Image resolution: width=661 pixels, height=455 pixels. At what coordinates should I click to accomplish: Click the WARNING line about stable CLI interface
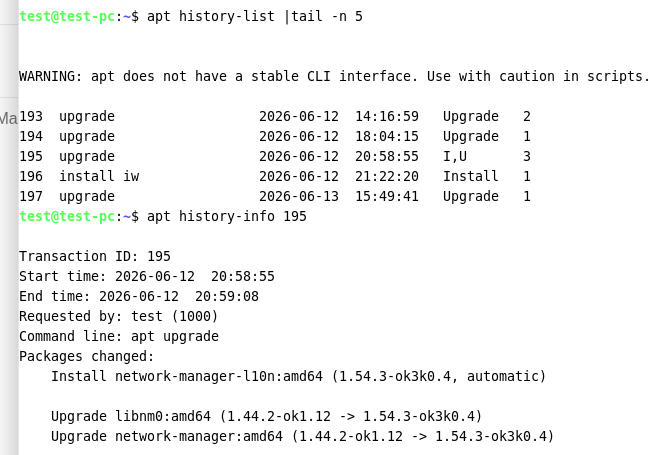pyautogui.click(x=334, y=76)
